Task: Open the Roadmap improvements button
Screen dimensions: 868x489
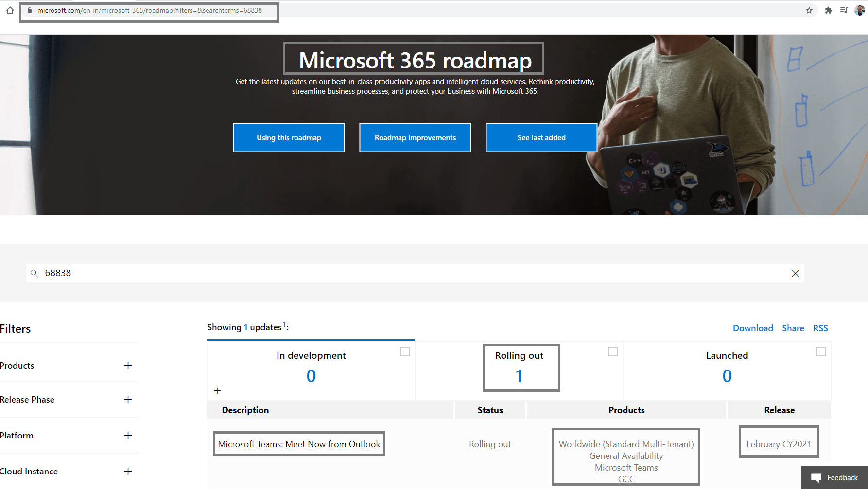Action: [x=415, y=138]
